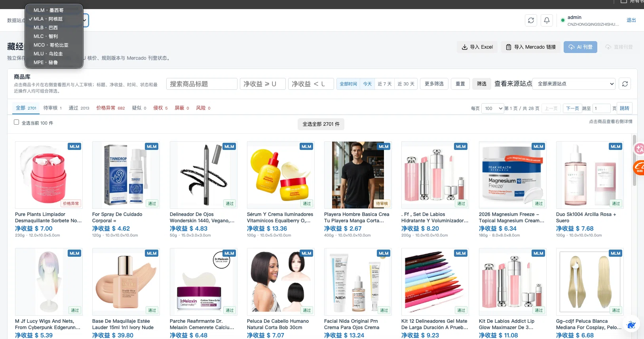Screen dimensions: 644x339
Task: Switch to 待审核 tab
Action: (52, 108)
